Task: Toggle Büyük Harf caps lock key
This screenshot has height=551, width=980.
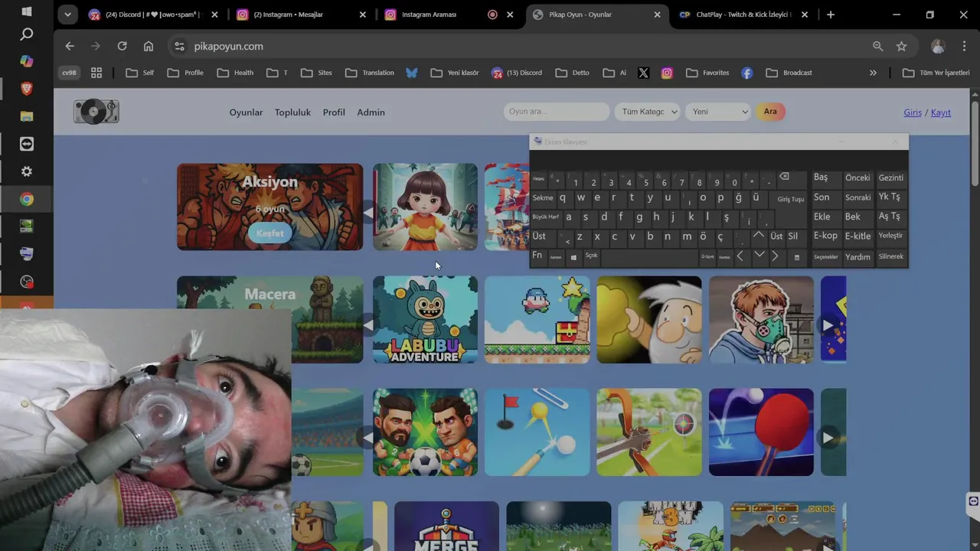Action: tap(546, 217)
